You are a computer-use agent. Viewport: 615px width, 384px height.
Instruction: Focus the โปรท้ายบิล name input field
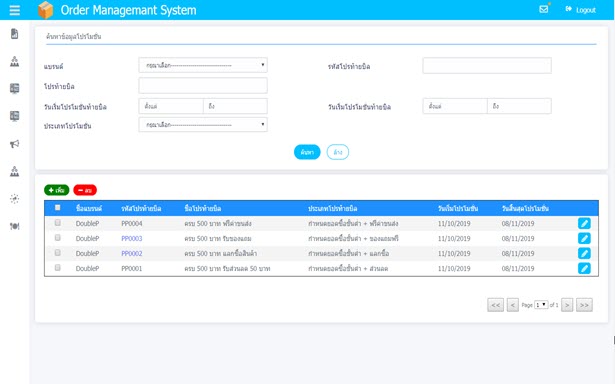(203, 86)
